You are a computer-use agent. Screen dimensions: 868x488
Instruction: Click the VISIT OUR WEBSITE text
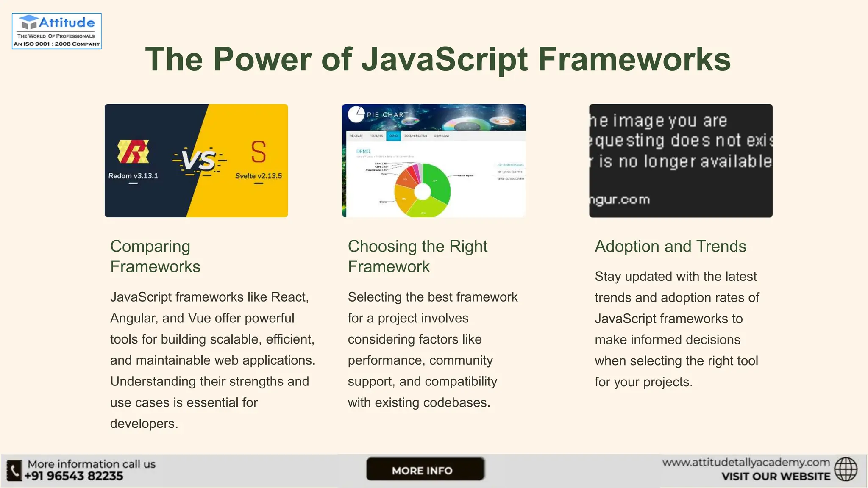tap(776, 477)
